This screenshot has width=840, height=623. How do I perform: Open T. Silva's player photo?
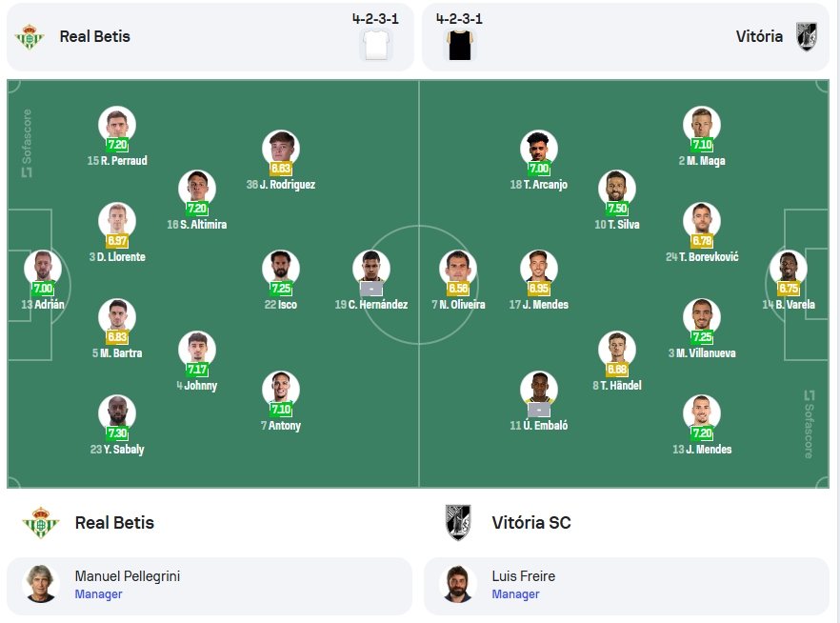617,189
